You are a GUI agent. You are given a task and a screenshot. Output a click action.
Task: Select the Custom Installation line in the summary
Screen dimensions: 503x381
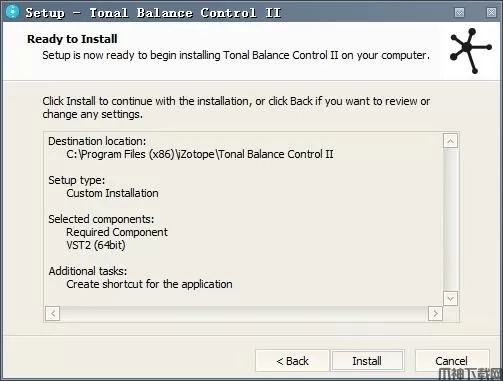click(112, 193)
